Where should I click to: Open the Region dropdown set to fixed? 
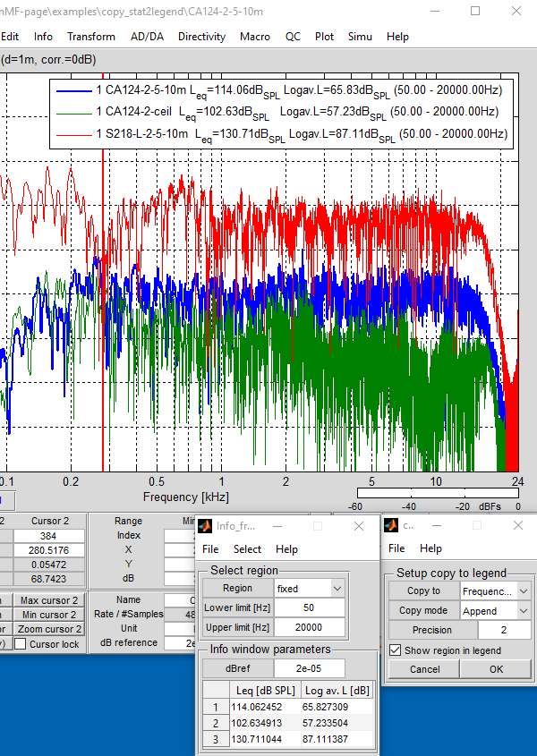(x=310, y=589)
